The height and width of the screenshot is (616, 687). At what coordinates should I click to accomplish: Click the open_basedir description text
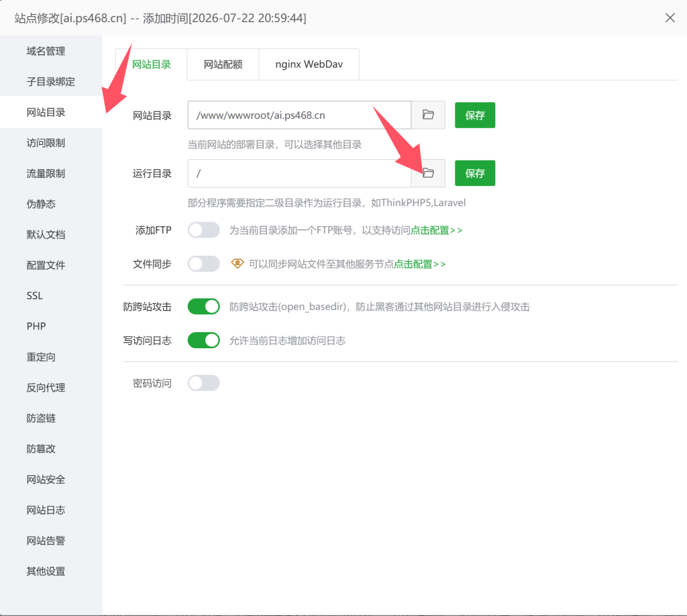(x=380, y=307)
